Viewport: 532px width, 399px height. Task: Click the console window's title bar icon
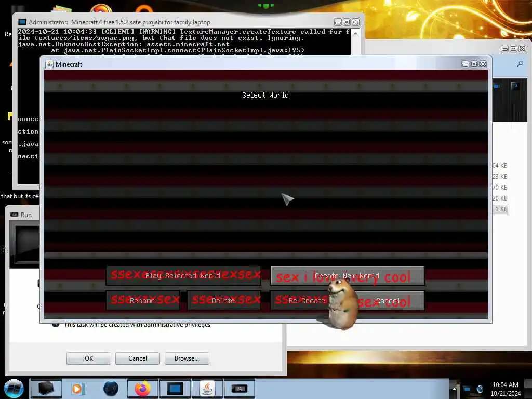tap(22, 22)
